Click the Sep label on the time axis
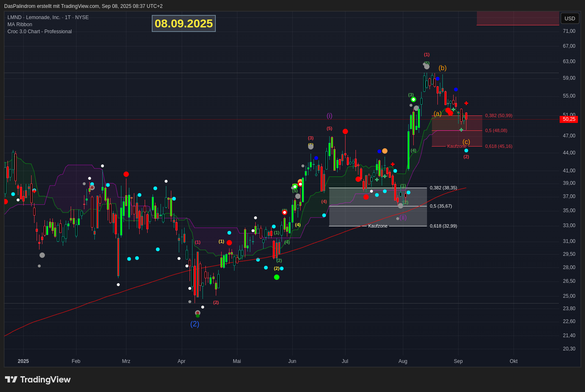The height and width of the screenshot is (392, 585). tap(458, 361)
